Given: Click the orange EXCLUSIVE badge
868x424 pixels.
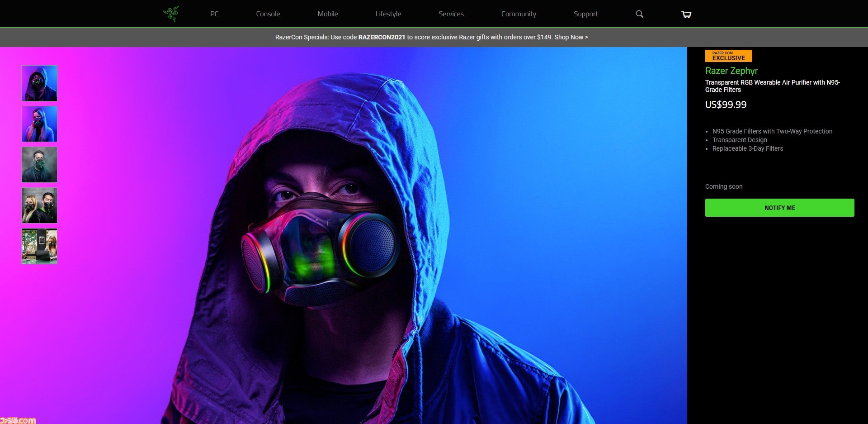Looking at the screenshot, I should coord(728,56).
